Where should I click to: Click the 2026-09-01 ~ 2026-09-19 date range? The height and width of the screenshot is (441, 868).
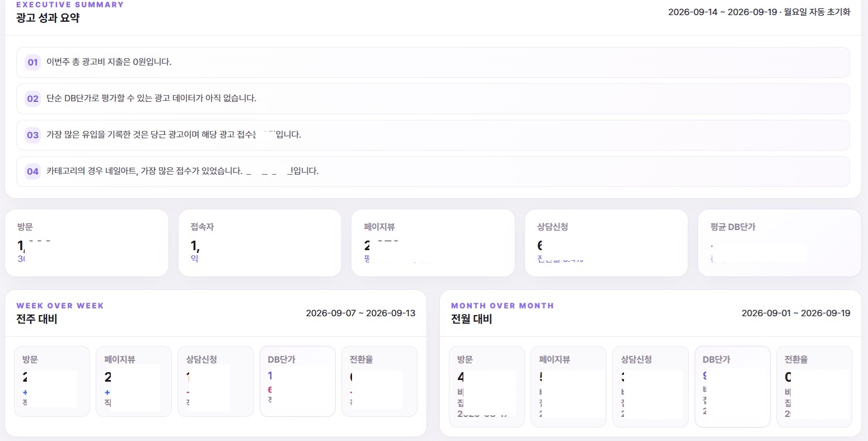pos(796,313)
